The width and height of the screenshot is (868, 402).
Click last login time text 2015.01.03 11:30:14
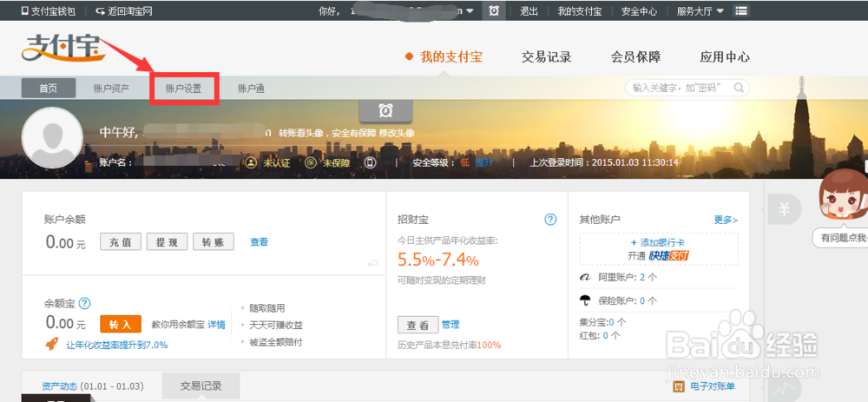[635, 162]
